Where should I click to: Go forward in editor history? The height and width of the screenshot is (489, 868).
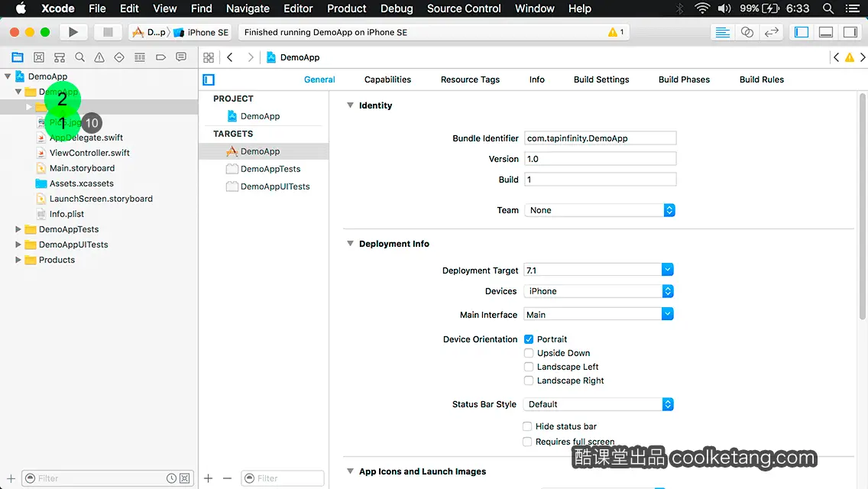pos(250,57)
